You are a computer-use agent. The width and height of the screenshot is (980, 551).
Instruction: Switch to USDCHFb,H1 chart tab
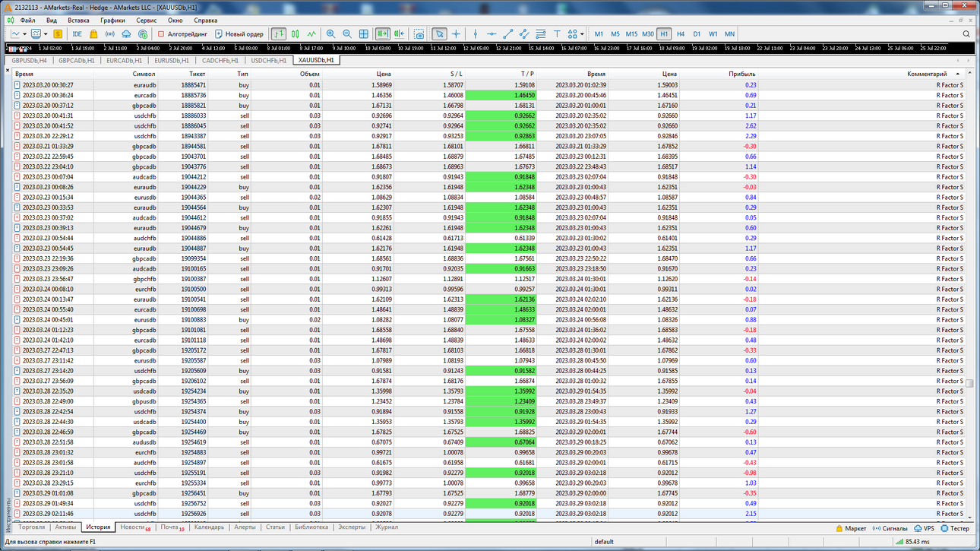pos(269,60)
